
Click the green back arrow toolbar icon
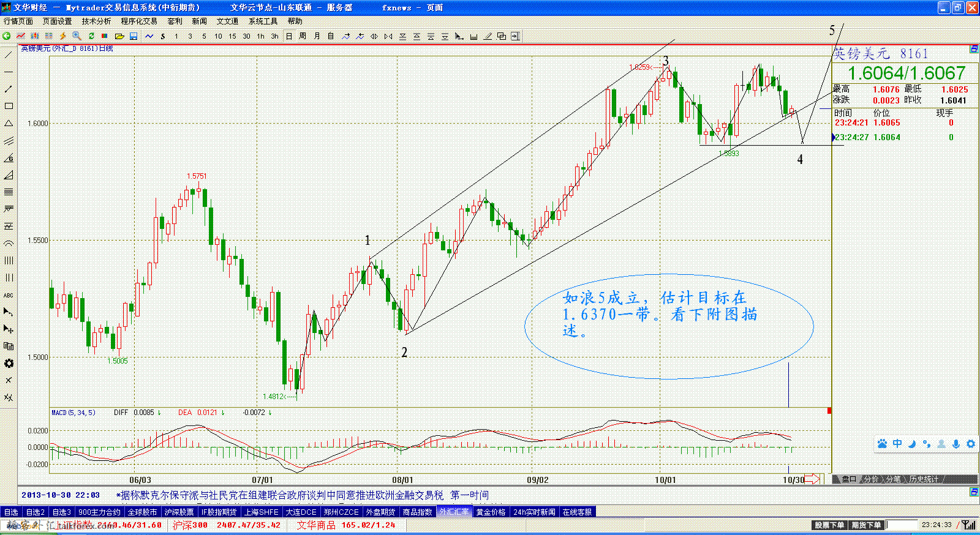pyautogui.click(x=6, y=36)
